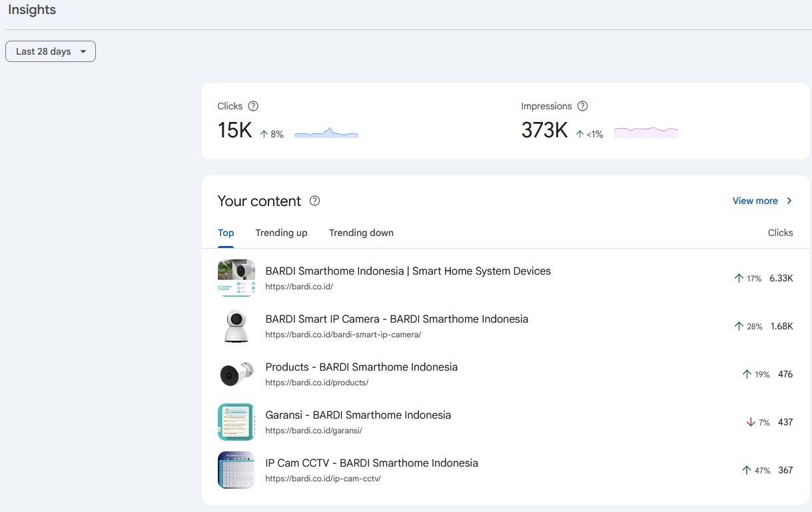812x512 pixels.
Task: Click the green up arrow showing 17%
Action: click(x=738, y=278)
